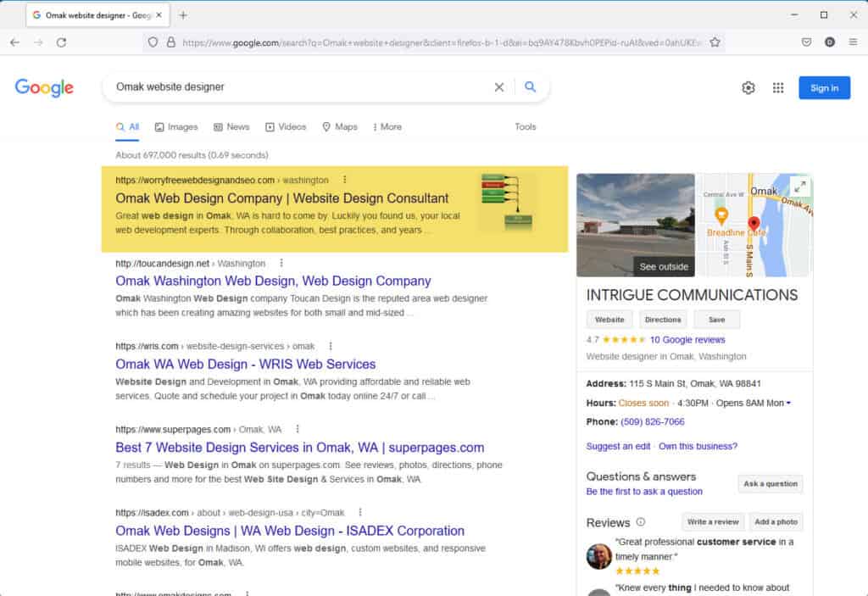Click Own this business link

point(698,446)
